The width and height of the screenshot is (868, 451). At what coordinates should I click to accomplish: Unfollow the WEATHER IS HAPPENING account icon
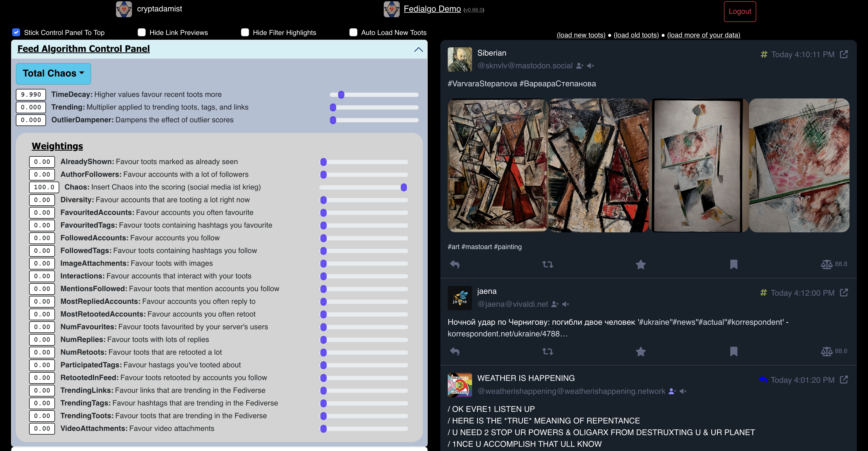point(672,391)
